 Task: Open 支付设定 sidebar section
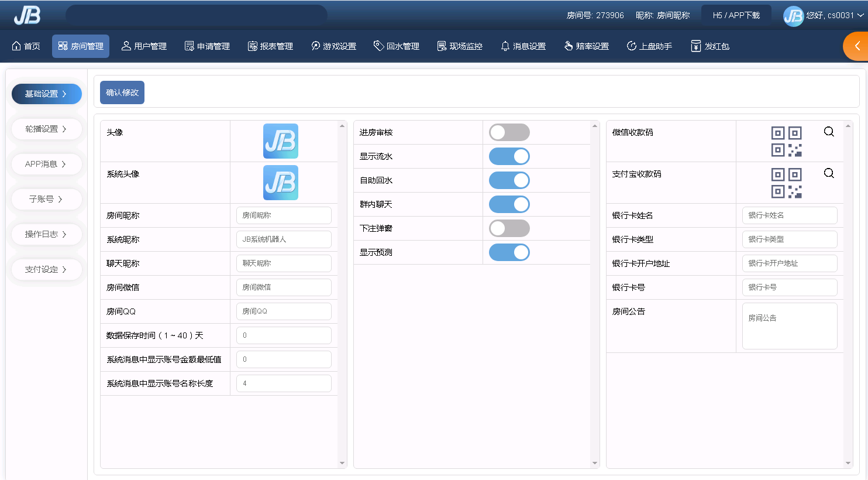click(46, 269)
